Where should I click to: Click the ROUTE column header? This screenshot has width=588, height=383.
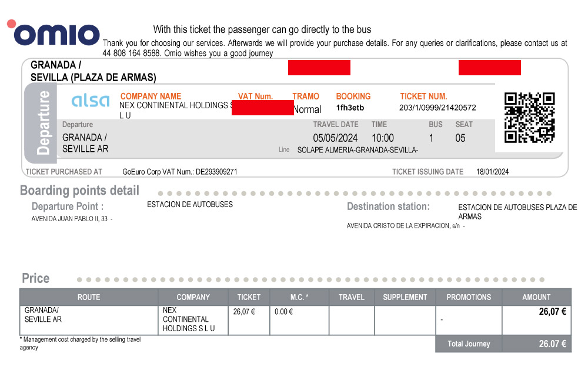coord(89,297)
